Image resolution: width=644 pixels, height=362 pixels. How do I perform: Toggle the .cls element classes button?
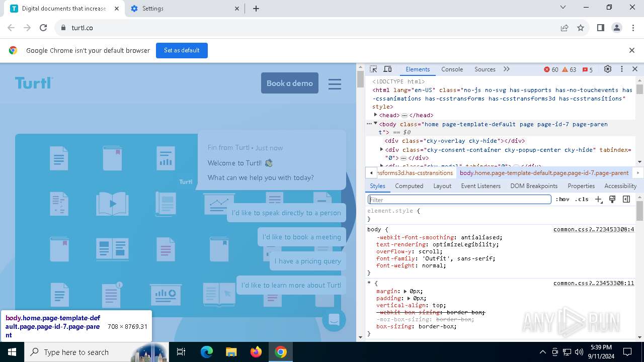tap(582, 200)
